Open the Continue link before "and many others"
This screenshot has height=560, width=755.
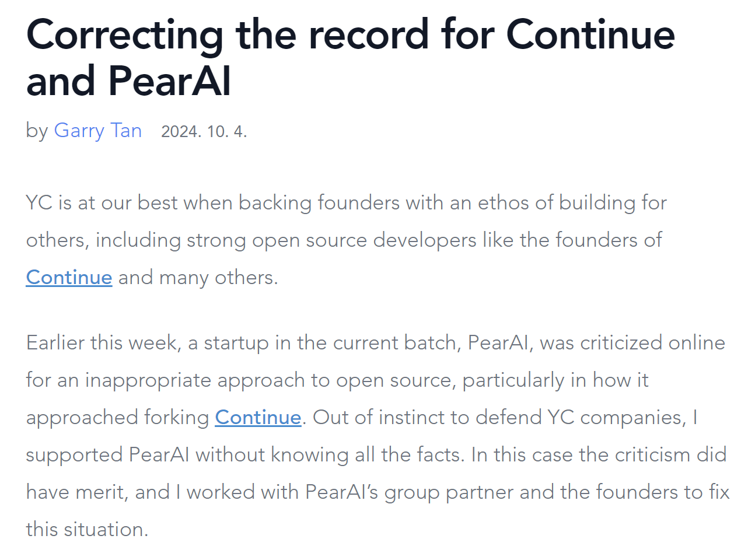[x=69, y=277]
